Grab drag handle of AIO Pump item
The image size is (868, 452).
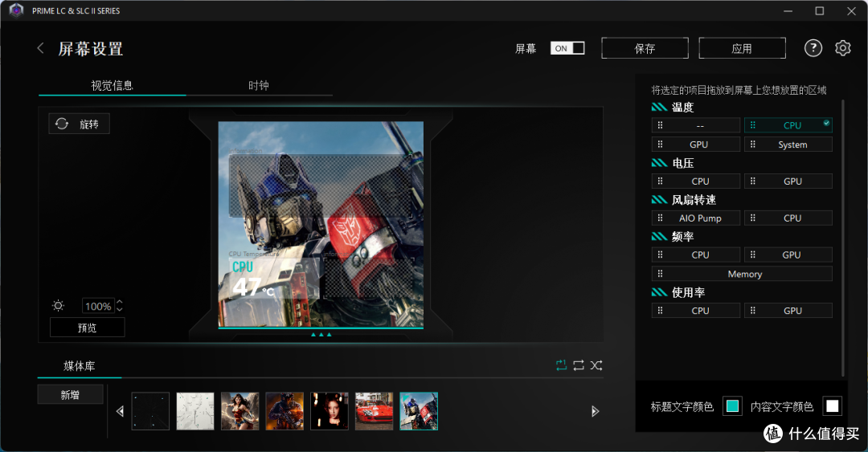click(660, 218)
